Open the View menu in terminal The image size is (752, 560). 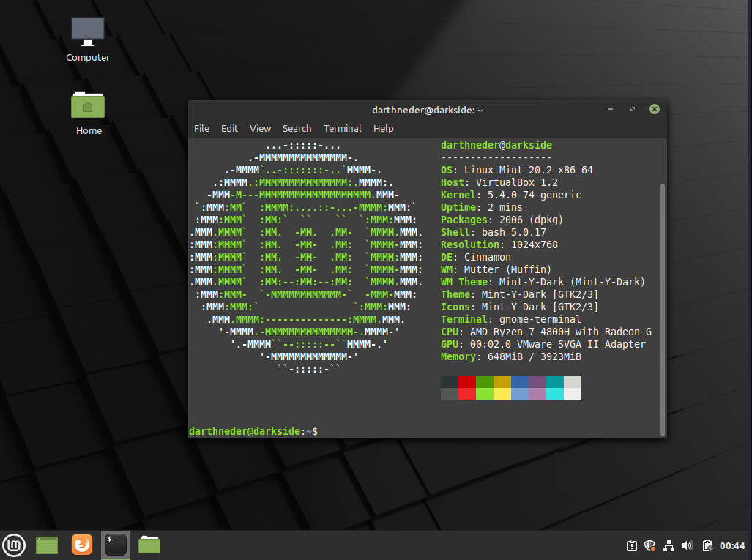coord(260,128)
